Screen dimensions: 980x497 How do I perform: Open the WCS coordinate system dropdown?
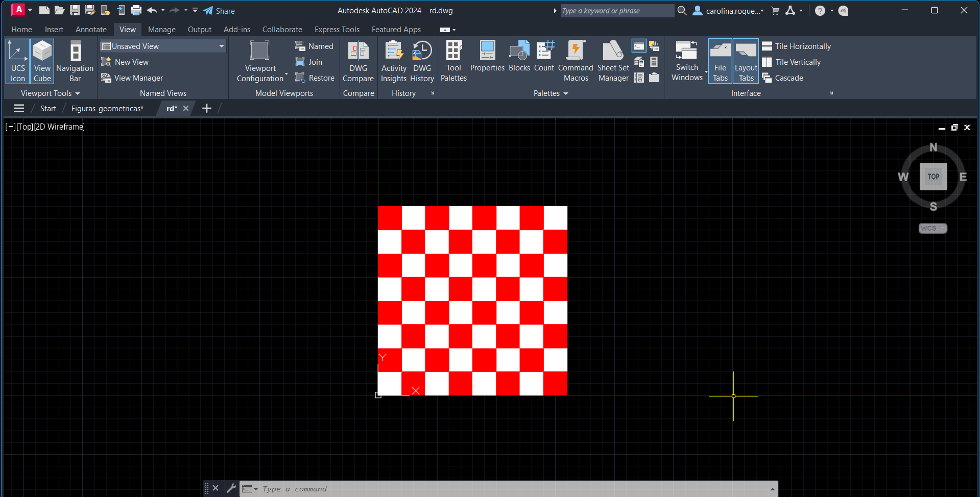(933, 229)
